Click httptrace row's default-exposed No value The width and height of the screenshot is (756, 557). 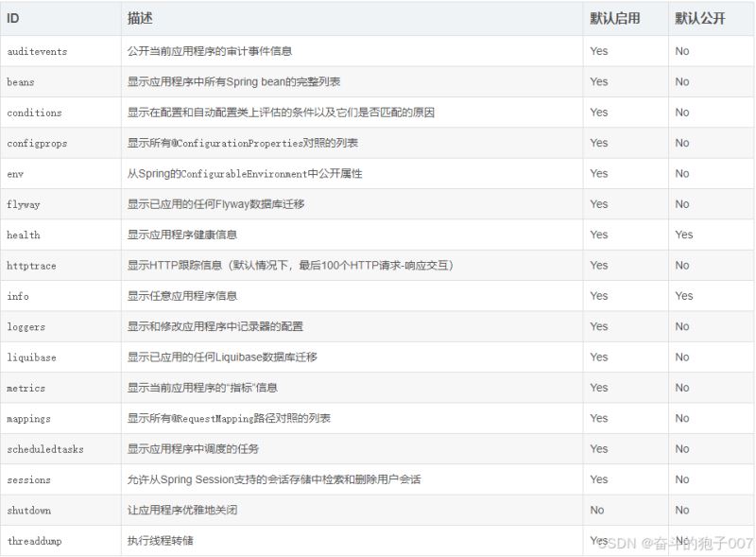pos(682,265)
